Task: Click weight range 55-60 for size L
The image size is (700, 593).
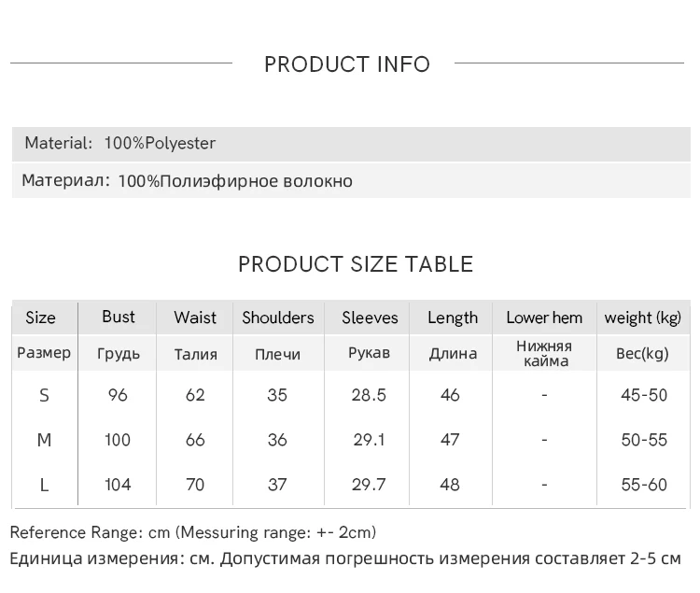Action: (644, 485)
